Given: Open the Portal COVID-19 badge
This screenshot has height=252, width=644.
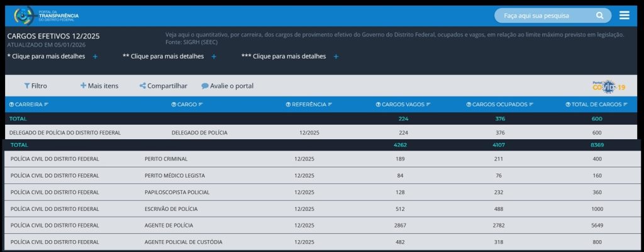Looking at the screenshot, I should pos(609,86).
